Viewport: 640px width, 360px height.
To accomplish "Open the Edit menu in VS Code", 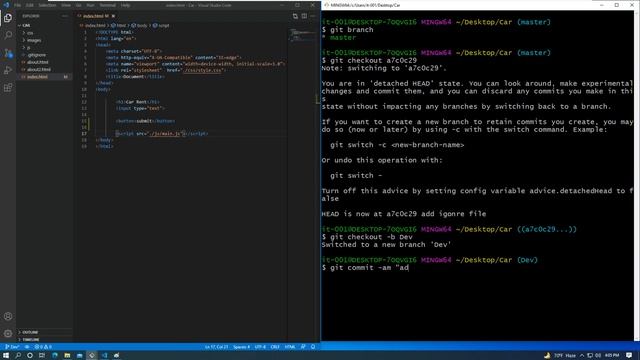I will click(30, 5).
